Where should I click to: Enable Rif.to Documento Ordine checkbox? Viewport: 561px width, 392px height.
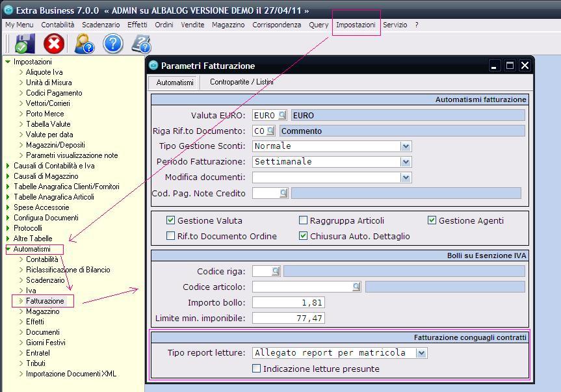tap(171, 236)
